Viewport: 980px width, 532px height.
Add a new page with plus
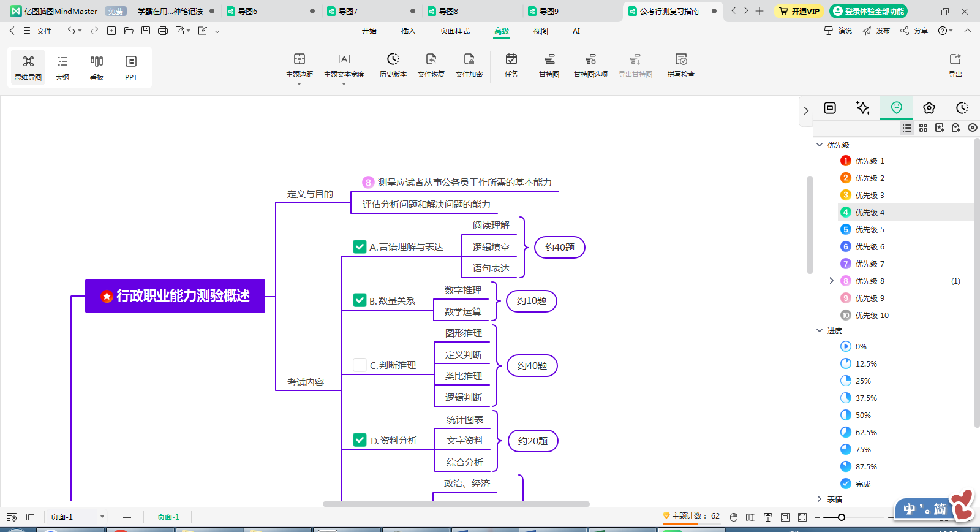[127, 517]
